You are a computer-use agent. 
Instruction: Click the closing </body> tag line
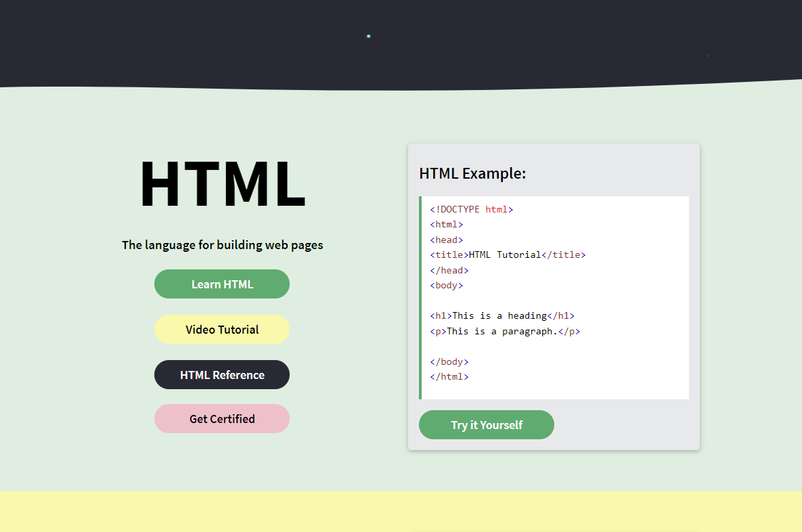[x=449, y=362]
